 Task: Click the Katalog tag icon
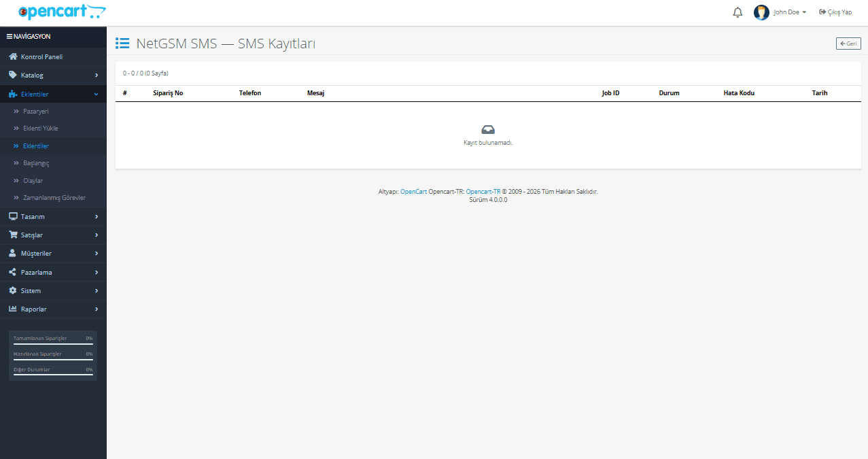13,75
